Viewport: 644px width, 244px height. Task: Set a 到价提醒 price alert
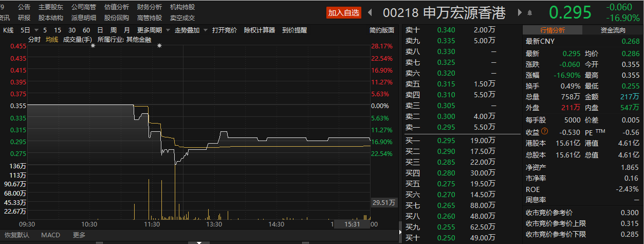coord(295,30)
